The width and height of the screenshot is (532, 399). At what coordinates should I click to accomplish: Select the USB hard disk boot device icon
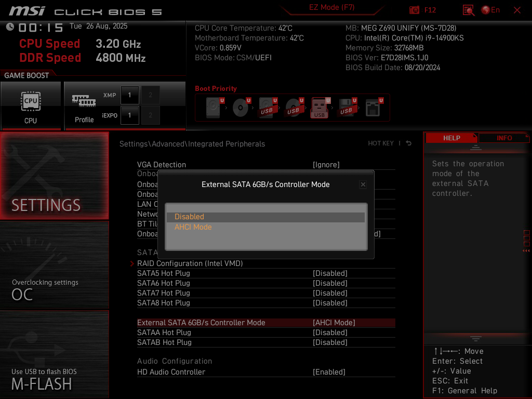[x=268, y=108]
